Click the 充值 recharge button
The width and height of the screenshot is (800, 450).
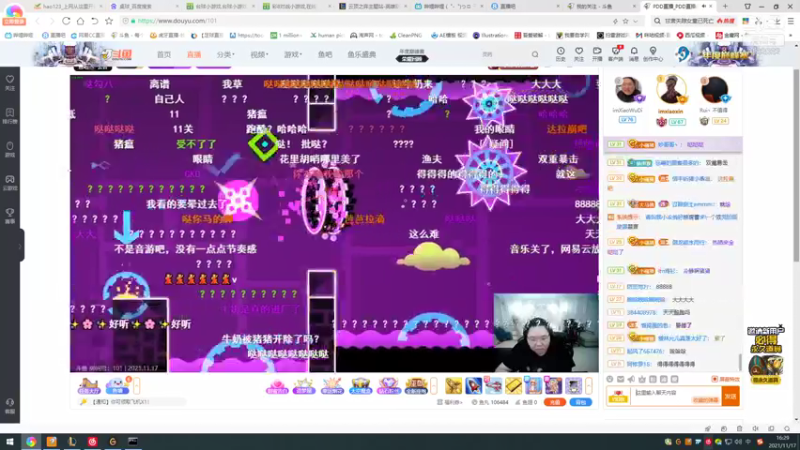click(x=555, y=403)
